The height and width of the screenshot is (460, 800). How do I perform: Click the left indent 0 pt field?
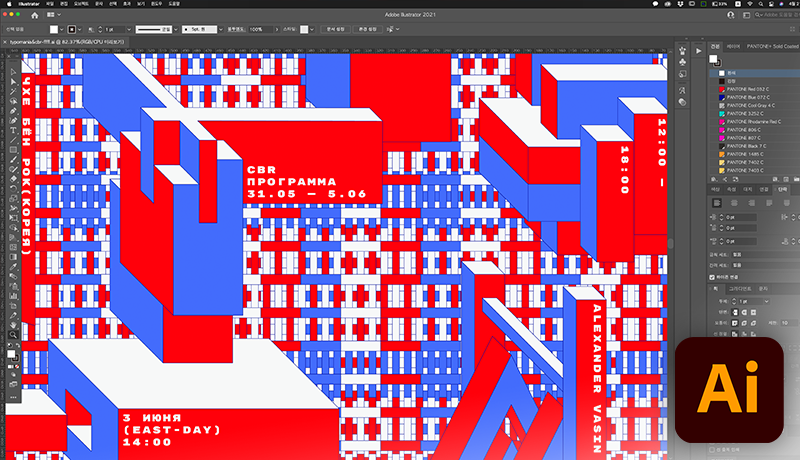point(740,217)
